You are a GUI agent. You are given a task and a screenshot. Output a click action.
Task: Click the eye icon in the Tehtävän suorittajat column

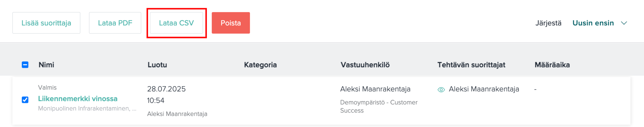[x=441, y=90]
